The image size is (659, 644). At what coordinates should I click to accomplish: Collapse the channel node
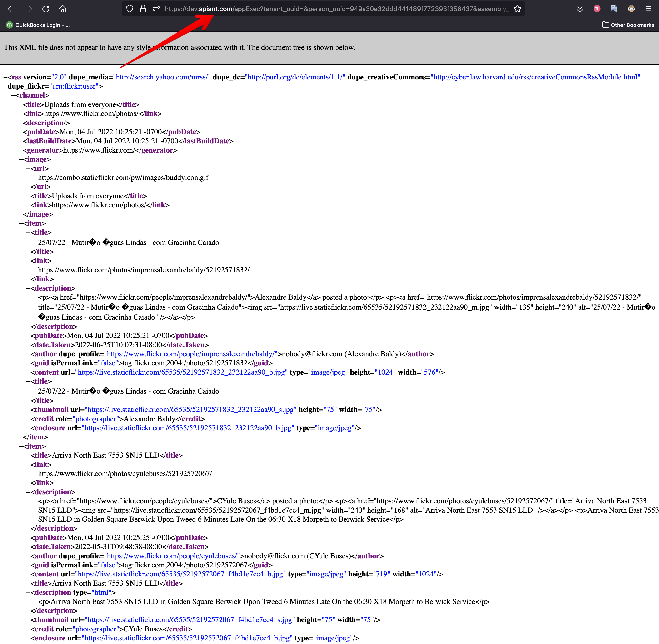[13, 95]
